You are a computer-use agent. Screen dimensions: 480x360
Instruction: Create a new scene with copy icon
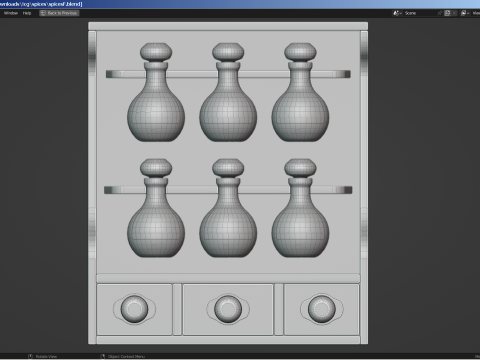pos(447,13)
